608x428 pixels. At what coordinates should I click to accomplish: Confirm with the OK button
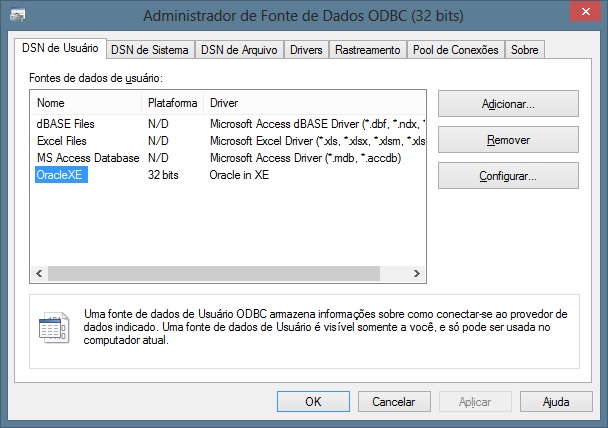[x=313, y=401]
